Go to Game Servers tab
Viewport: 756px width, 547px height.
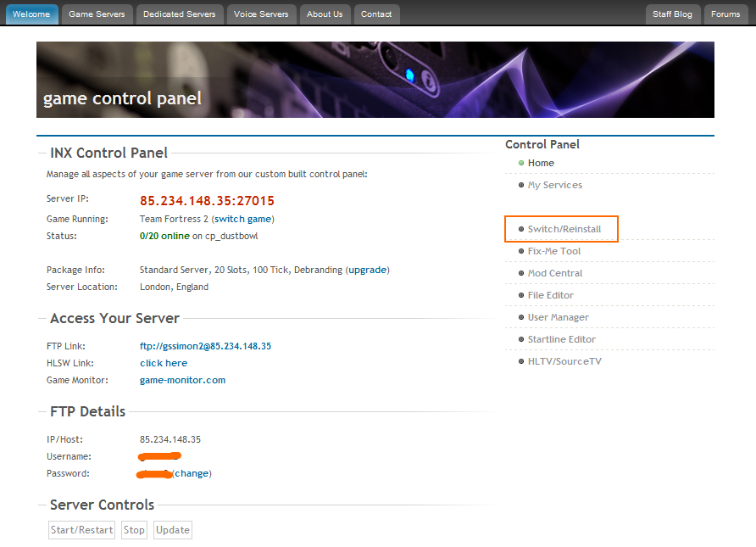tap(97, 14)
